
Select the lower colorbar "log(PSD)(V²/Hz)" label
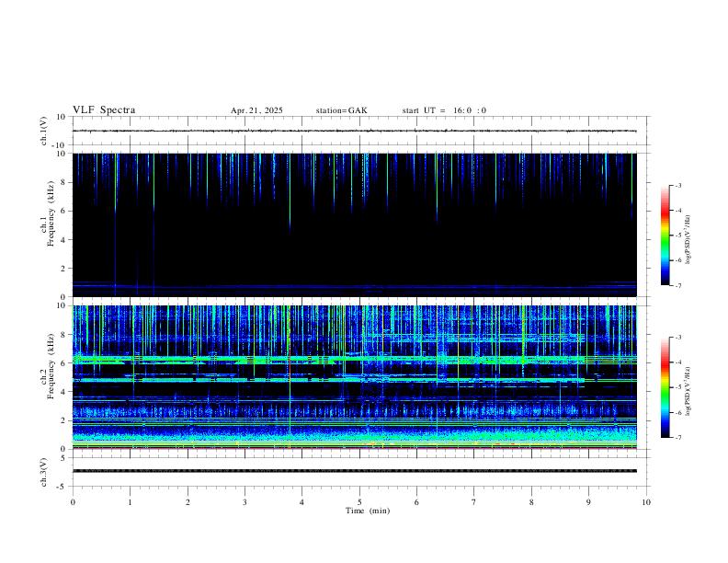[688, 391]
